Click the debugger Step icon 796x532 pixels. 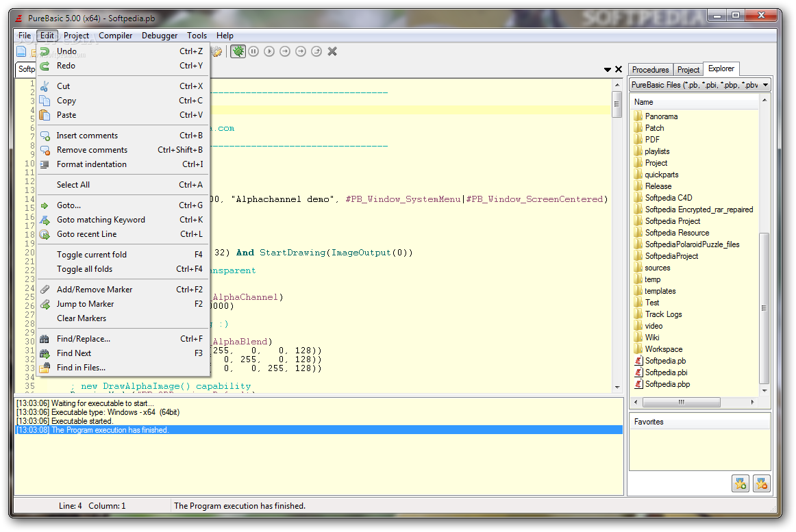point(285,51)
